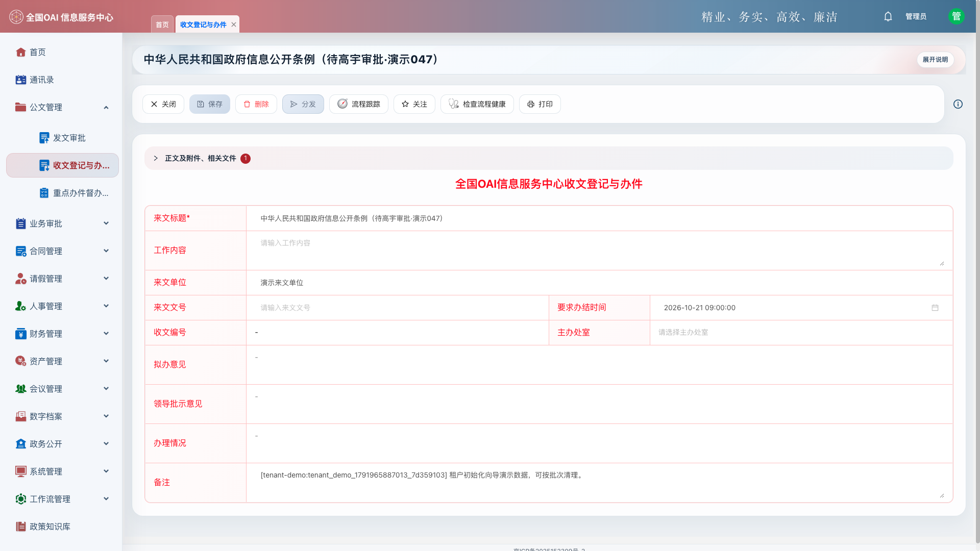The image size is (980, 551).
Task: Open the green user avatar menu
Action: tap(956, 16)
